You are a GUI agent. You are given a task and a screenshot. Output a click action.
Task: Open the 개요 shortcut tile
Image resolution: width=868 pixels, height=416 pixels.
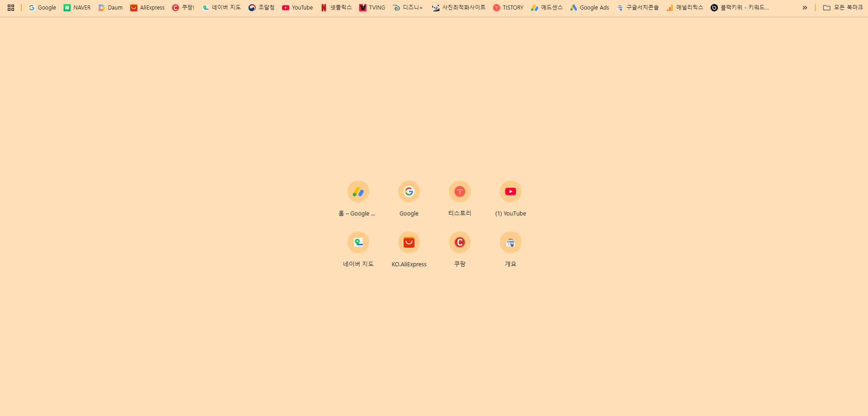coord(511,250)
